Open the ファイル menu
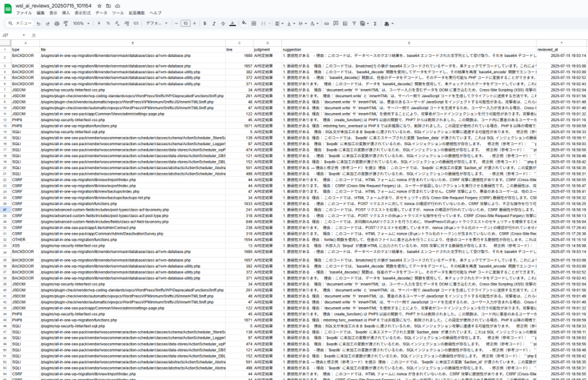 tap(24, 13)
